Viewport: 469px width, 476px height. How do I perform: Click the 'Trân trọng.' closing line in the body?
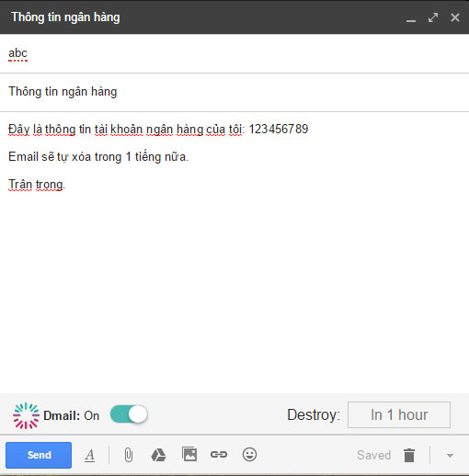(x=37, y=185)
